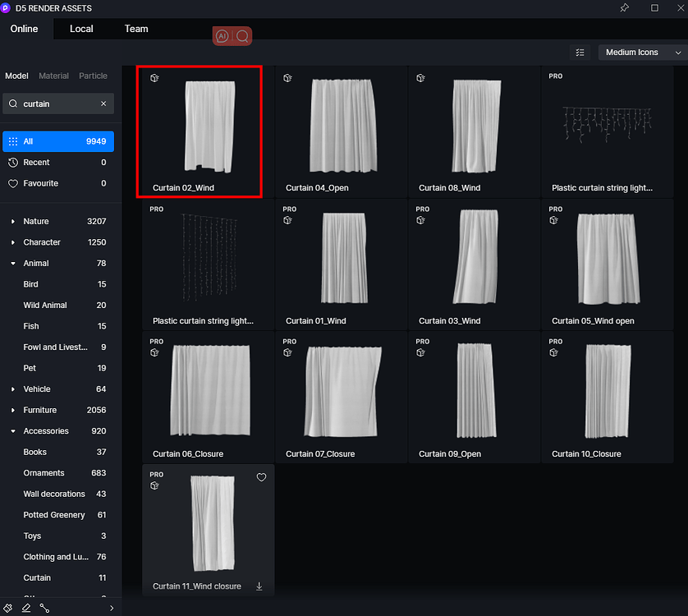Download Curtain 11_Wind closure

click(x=259, y=586)
